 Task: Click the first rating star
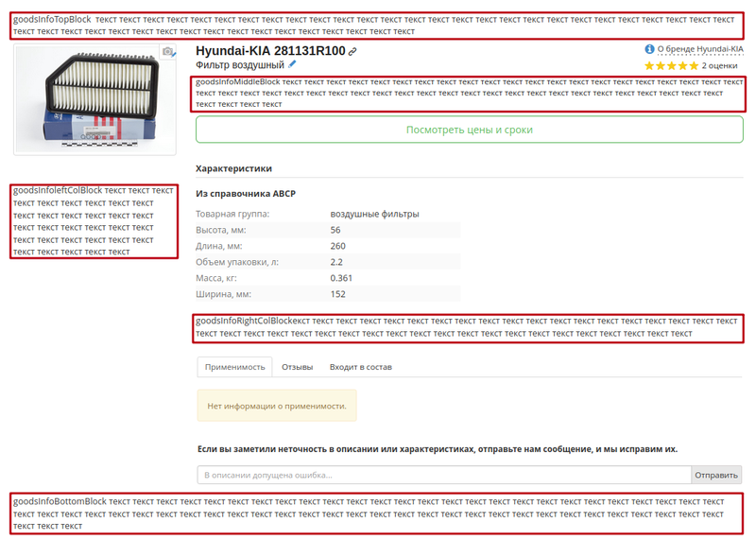click(649, 66)
